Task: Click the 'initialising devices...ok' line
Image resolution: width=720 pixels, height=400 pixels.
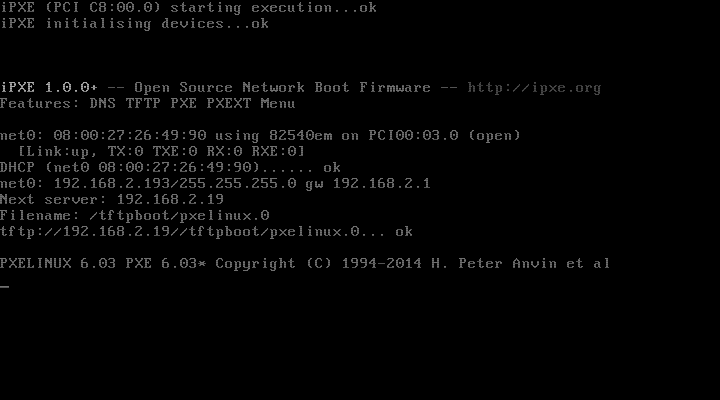Action: tap(135, 24)
